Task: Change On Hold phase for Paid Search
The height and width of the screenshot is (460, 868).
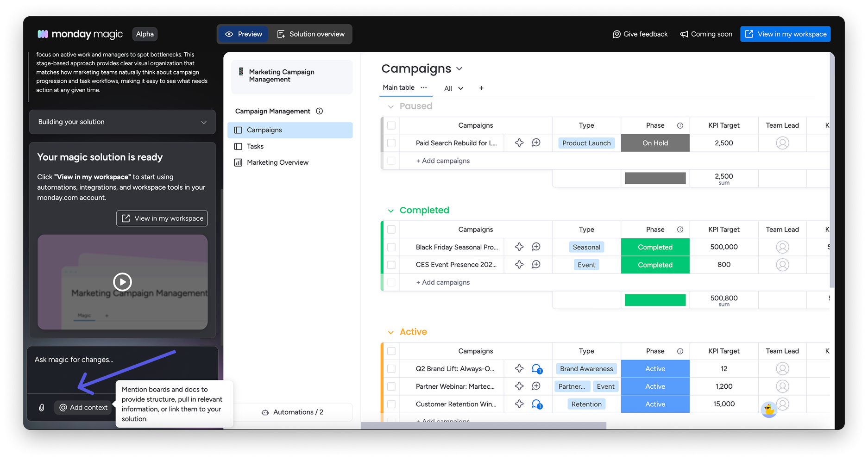Action: pyautogui.click(x=655, y=143)
